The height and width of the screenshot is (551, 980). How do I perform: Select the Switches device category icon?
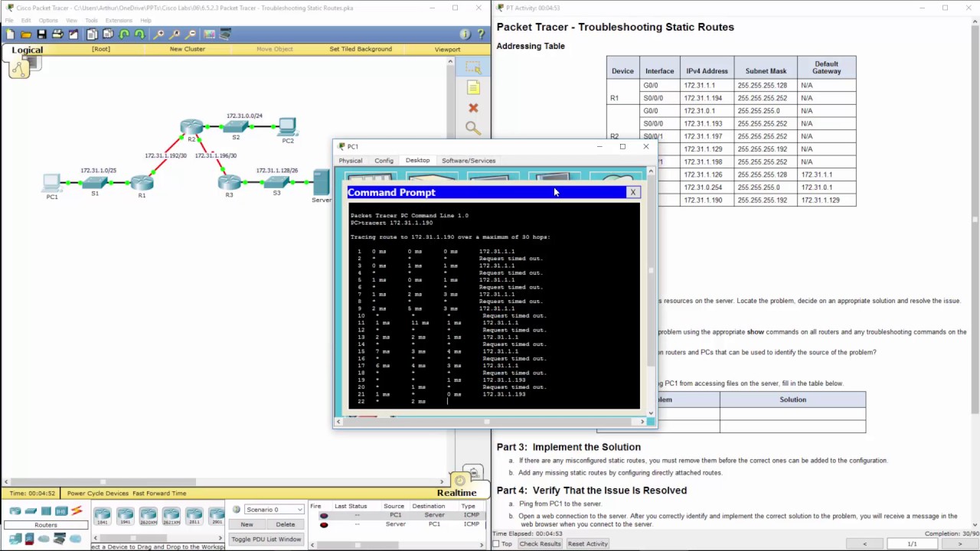coord(31,511)
